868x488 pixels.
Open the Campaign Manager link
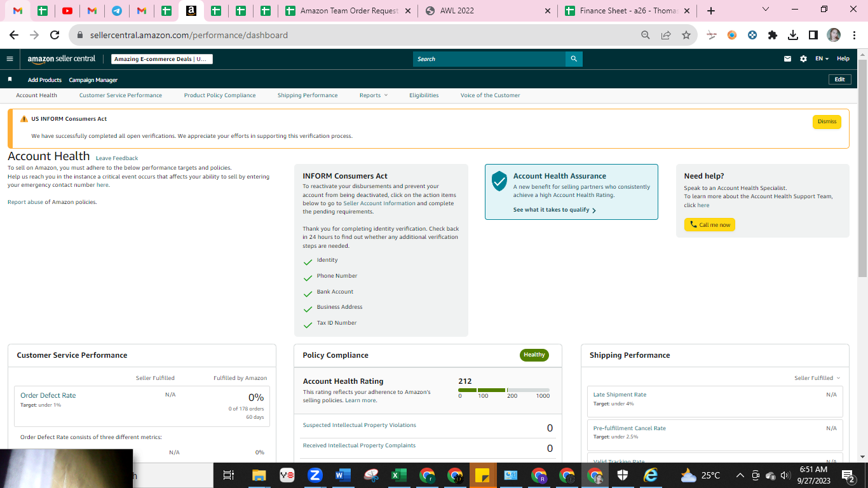pyautogui.click(x=93, y=80)
